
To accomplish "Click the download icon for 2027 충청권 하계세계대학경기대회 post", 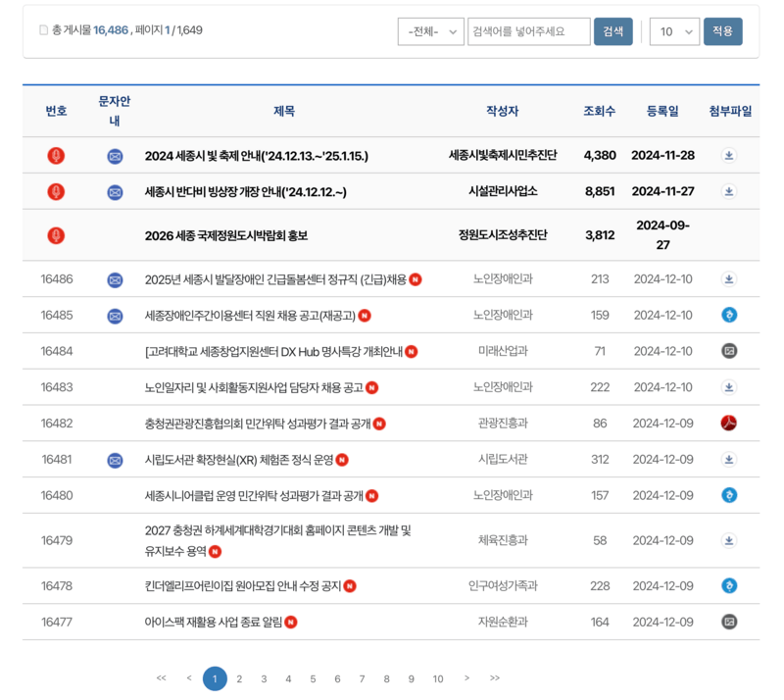I will (x=728, y=537).
